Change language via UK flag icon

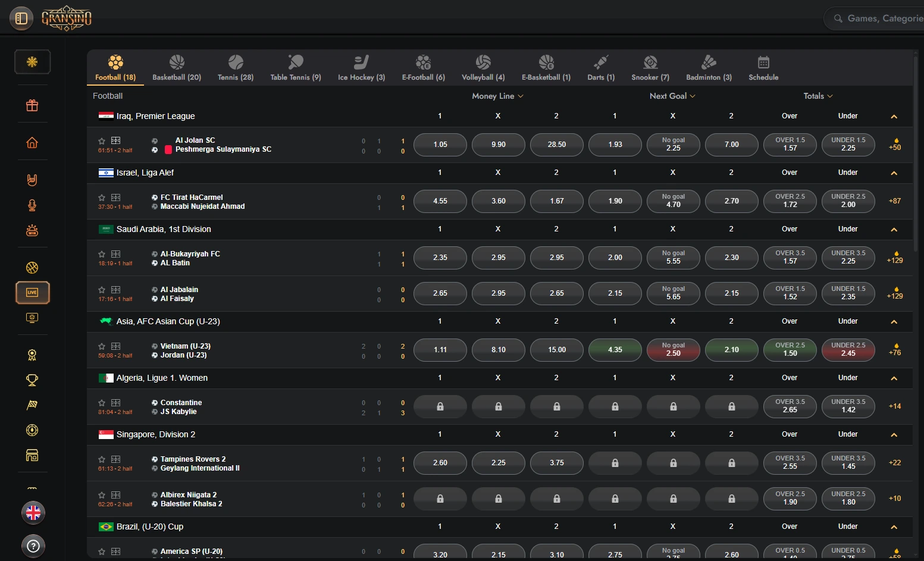[x=33, y=513]
